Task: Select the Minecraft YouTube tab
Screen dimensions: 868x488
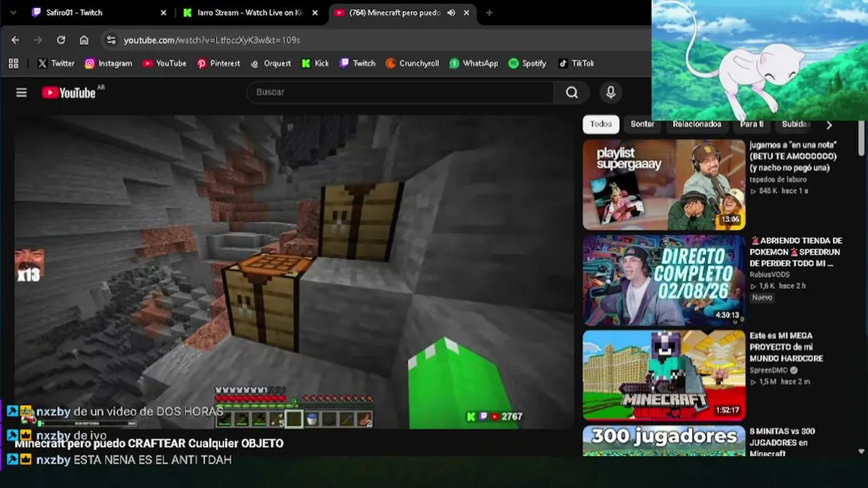Action: click(403, 13)
